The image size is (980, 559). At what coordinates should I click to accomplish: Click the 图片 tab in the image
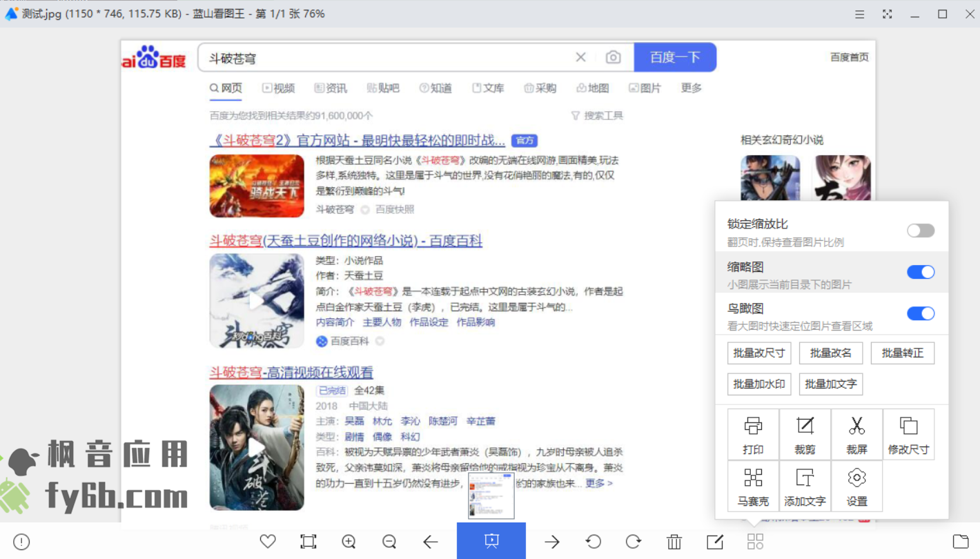pos(645,88)
